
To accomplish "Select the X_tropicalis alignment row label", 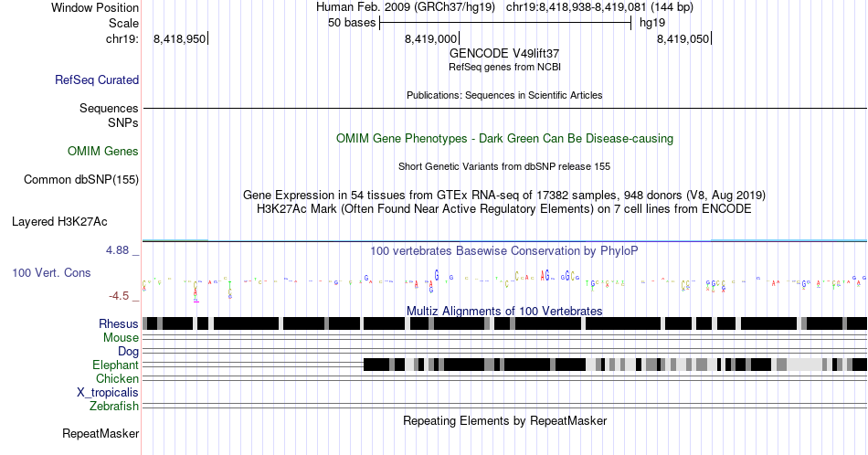I will (x=108, y=393).
